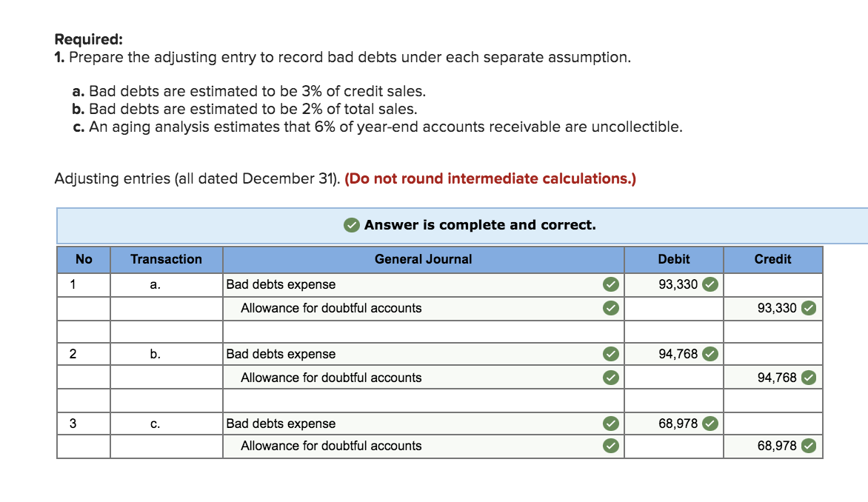
Task: Click the checkmark beside 94,768 debit amount
Action: (x=710, y=354)
